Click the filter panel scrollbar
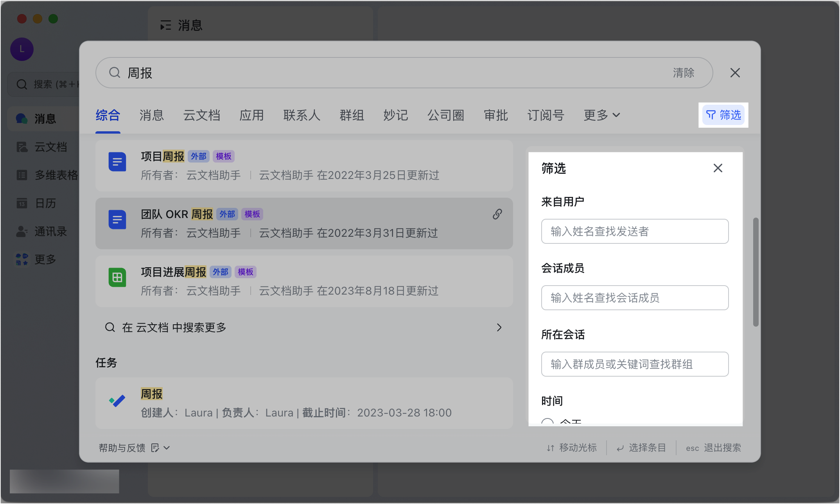This screenshot has height=504, width=840. pyautogui.click(x=756, y=272)
